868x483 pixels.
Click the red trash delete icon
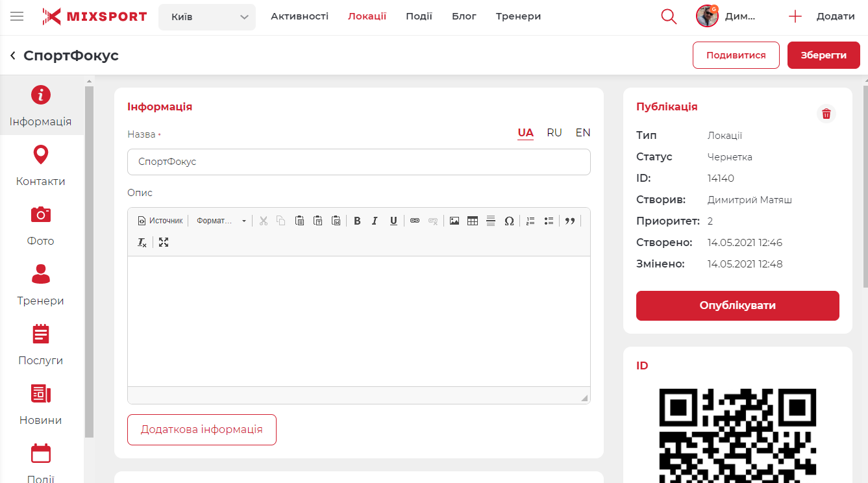[x=826, y=114]
